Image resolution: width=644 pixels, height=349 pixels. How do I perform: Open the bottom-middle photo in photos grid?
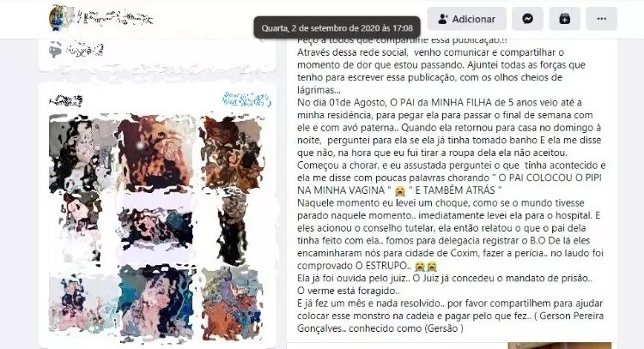(x=155, y=304)
